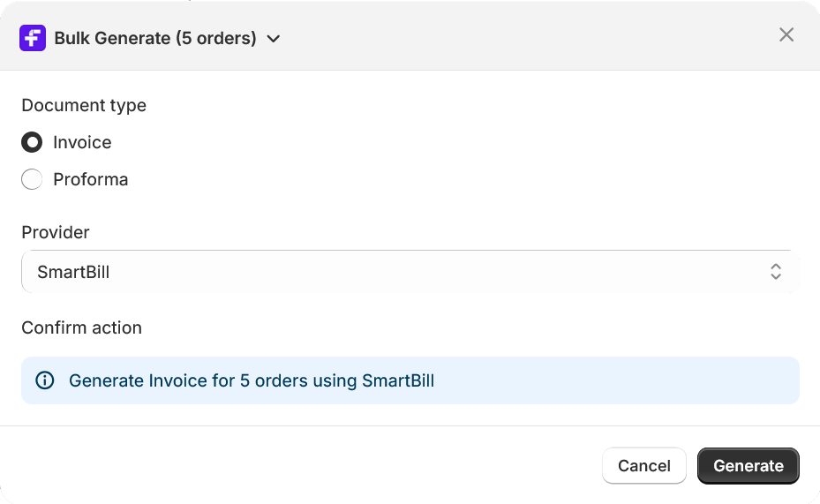Click the purple app logo icon
Viewport: 820px width, 504px height.
coord(33,38)
